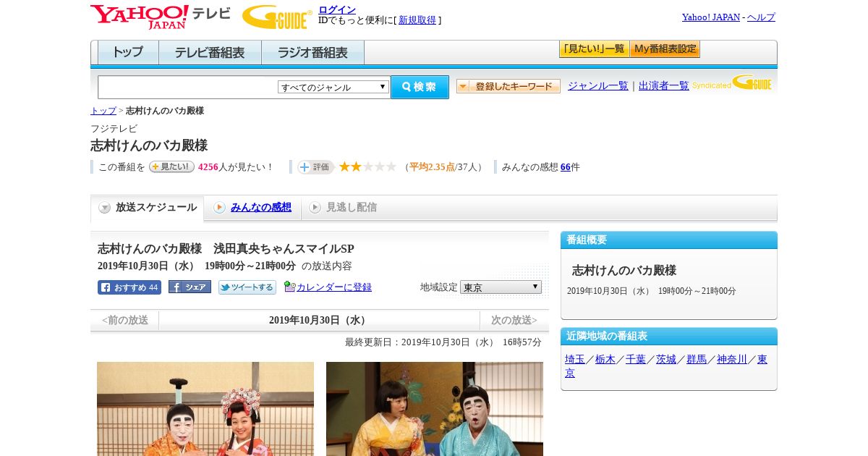Click the Facebook シェア button
Image resolution: width=868 pixels, height=456 pixels.
(x=190, y=287)
